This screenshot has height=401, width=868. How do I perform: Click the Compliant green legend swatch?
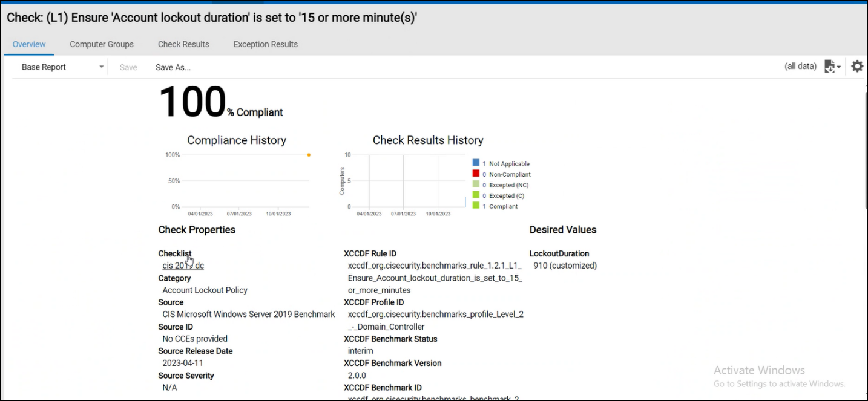(x=476, y=206)
